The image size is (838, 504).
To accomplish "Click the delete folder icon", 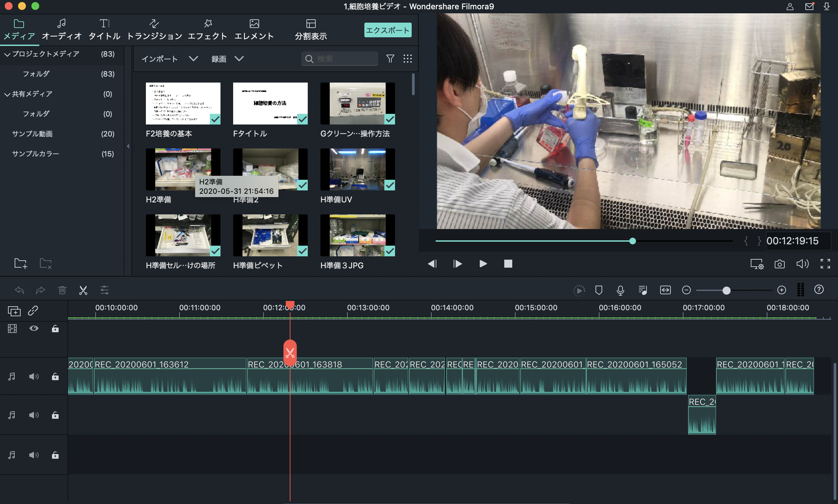I will (x=46, y=263).
